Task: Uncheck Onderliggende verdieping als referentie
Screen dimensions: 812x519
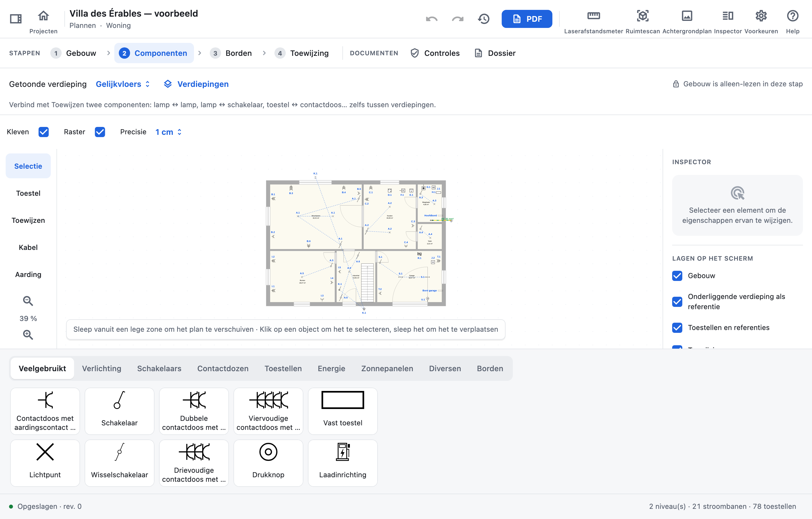Action: coord(677,302)
